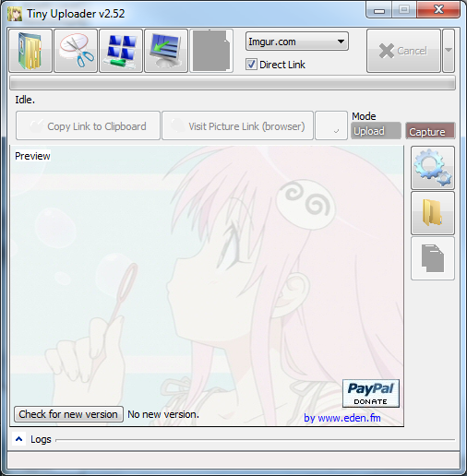Click the full-screen monitor capture icon

[166, 51]
